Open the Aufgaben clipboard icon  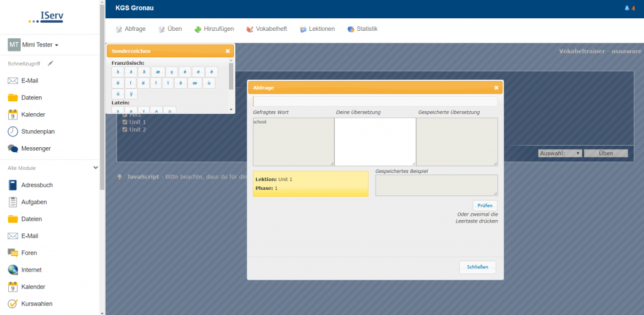pos(13,202)
